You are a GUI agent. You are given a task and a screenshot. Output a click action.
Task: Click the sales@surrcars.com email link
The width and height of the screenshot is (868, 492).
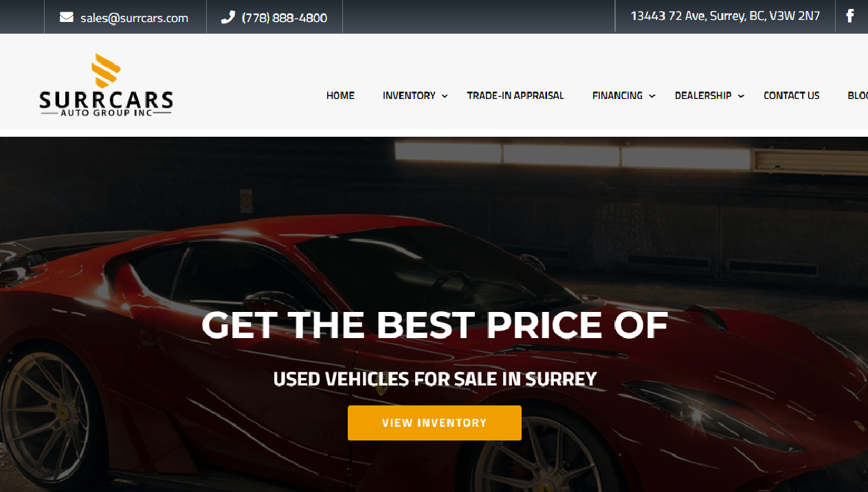134,18
